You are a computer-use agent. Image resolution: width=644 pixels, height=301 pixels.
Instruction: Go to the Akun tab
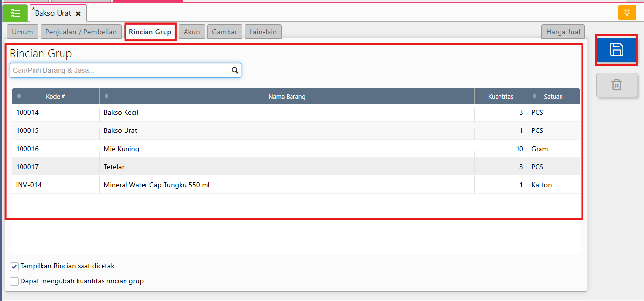click(191, 32)
